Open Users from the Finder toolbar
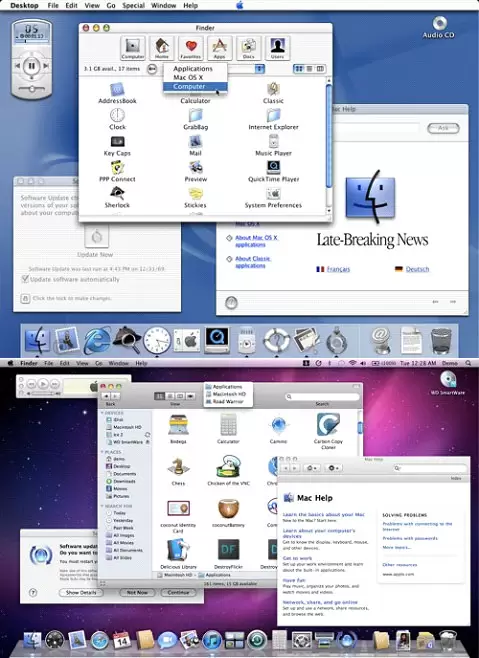 pos(277,47)
